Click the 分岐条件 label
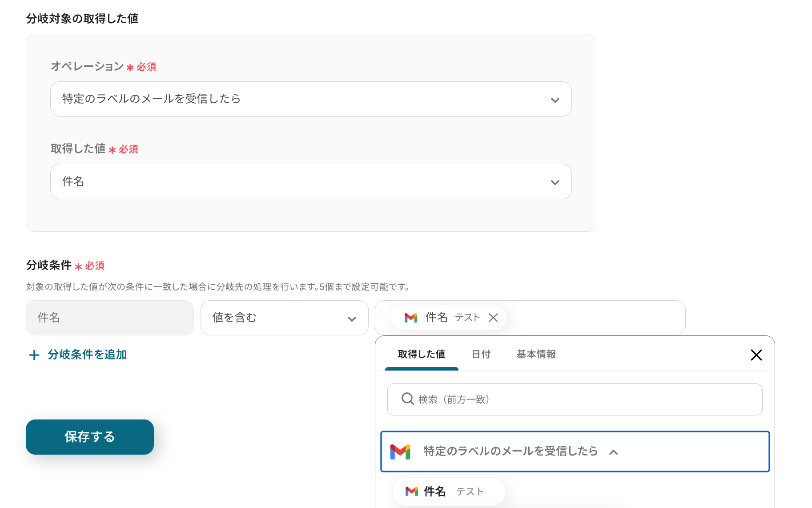The height and width of the screenshot is (508, 812). [x=49, y=265]
